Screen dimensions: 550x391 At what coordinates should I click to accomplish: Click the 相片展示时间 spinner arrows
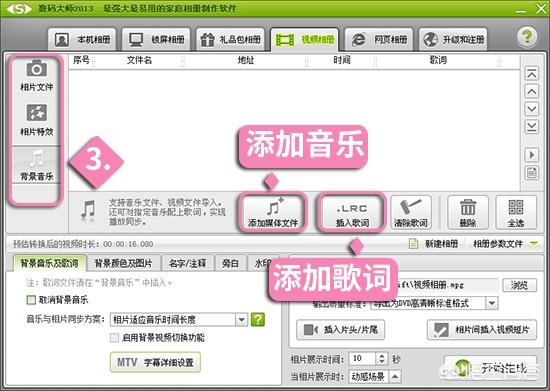[382, 359]
